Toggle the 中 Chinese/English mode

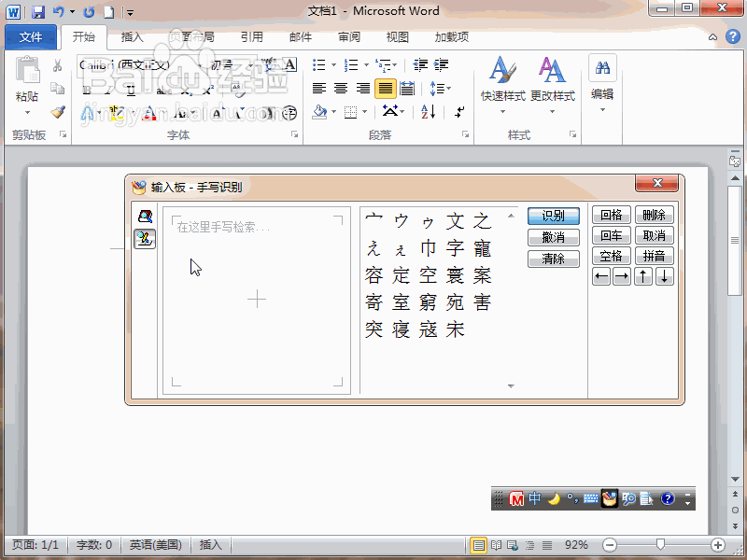[535, 498]
